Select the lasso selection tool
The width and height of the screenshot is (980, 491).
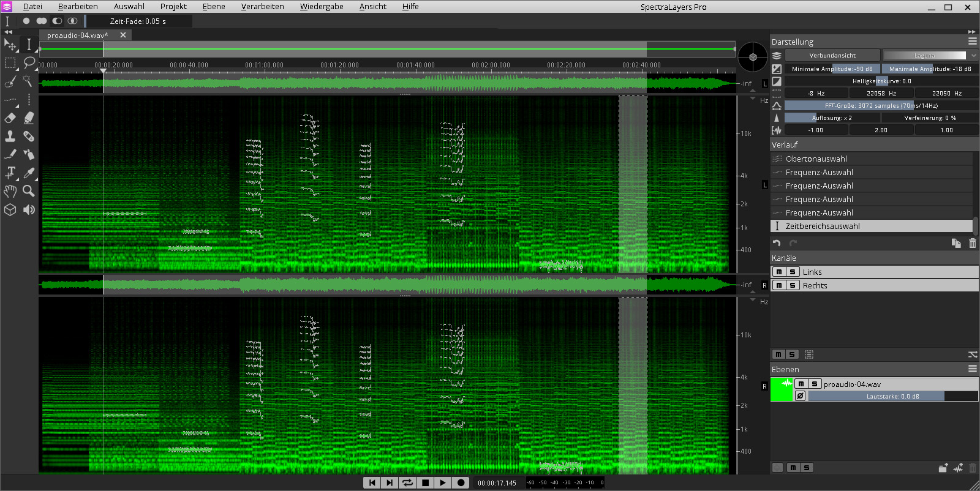[29, 62]
